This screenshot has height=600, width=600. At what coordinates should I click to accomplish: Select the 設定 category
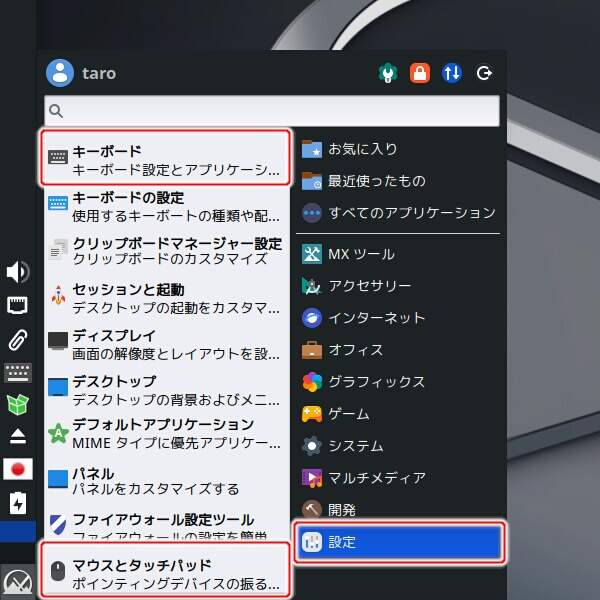pyautogui.click(x=398, y=542)
